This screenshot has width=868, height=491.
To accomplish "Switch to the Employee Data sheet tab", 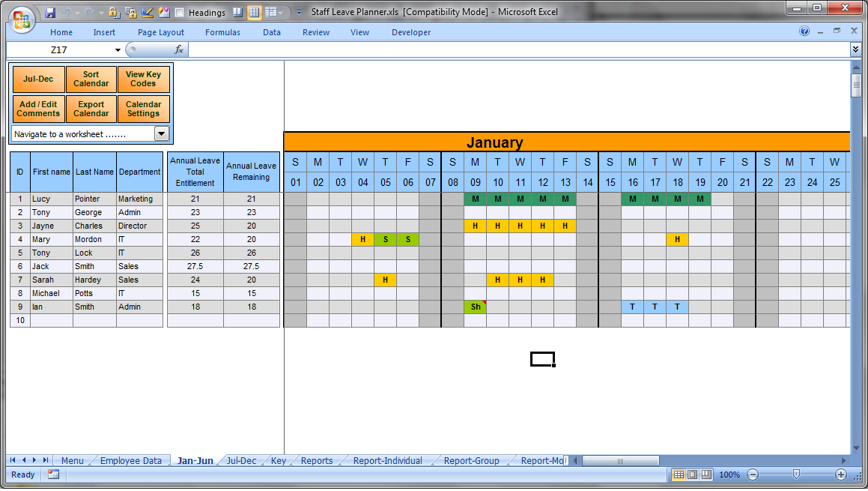I will pyautogui.click(x=130, y=461).
